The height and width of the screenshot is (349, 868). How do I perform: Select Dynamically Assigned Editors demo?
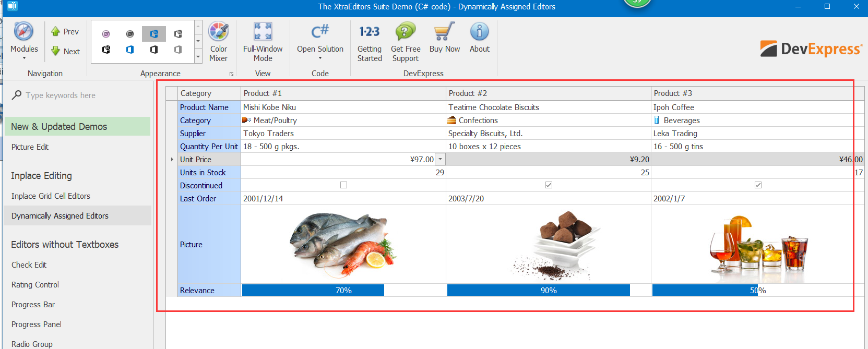[x=77, y=215]
